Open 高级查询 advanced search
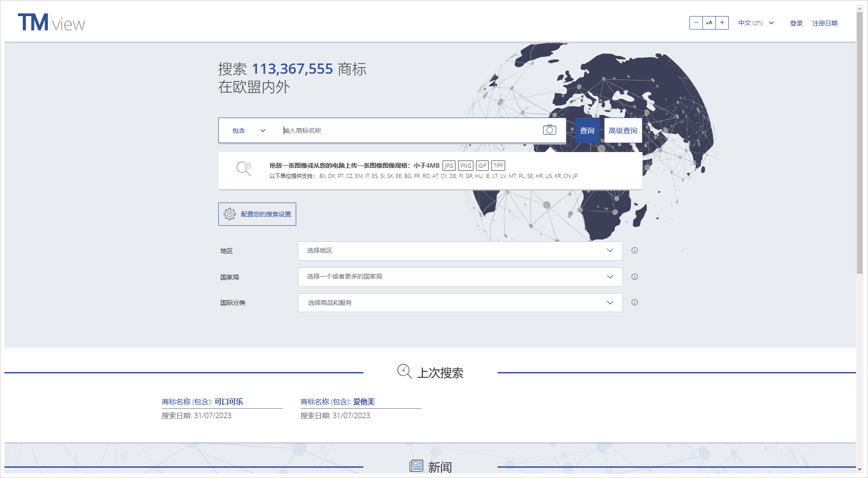Image resolution: width=868 pixels, height=478 pixels. point(623,131)
